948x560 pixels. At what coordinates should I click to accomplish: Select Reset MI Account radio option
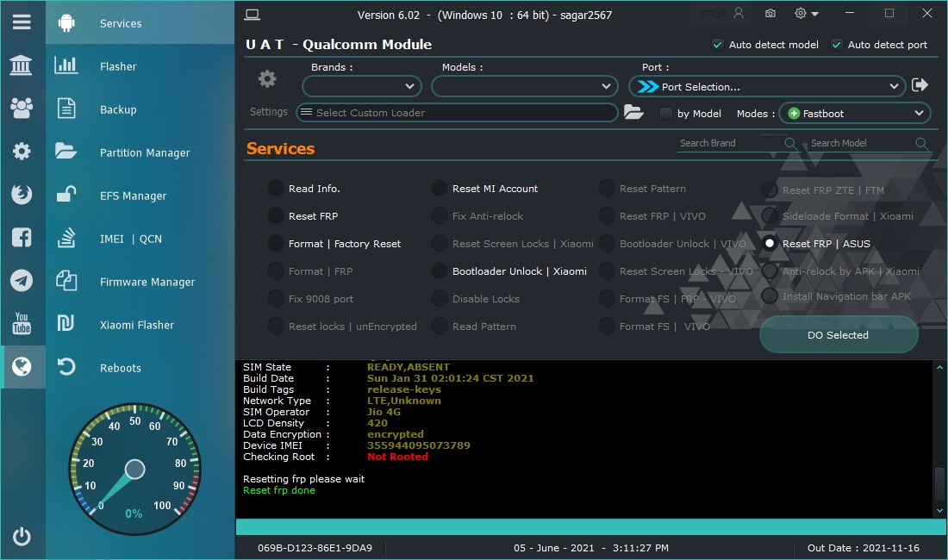tap(440, 189)
